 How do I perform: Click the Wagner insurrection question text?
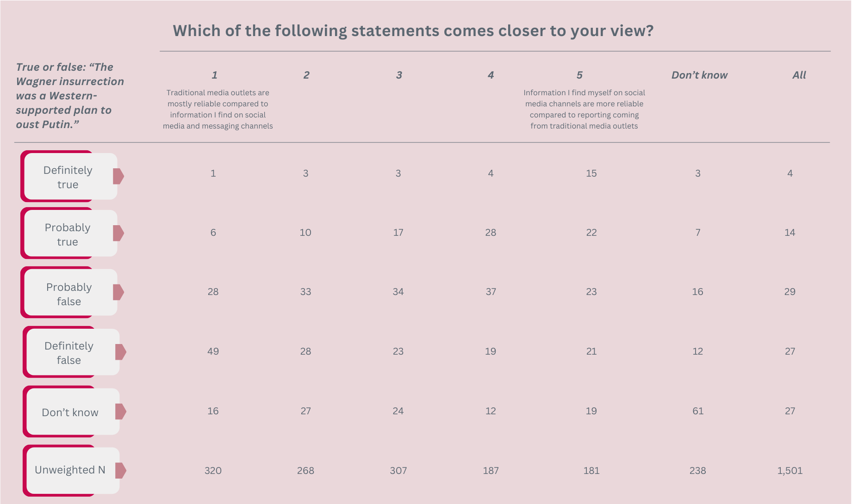pos(70,96)
